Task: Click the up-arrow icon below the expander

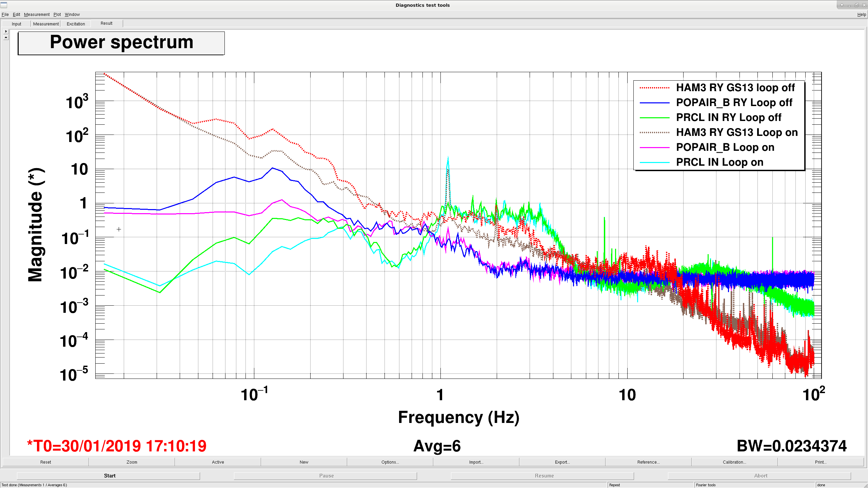Action: coord(6,37)
